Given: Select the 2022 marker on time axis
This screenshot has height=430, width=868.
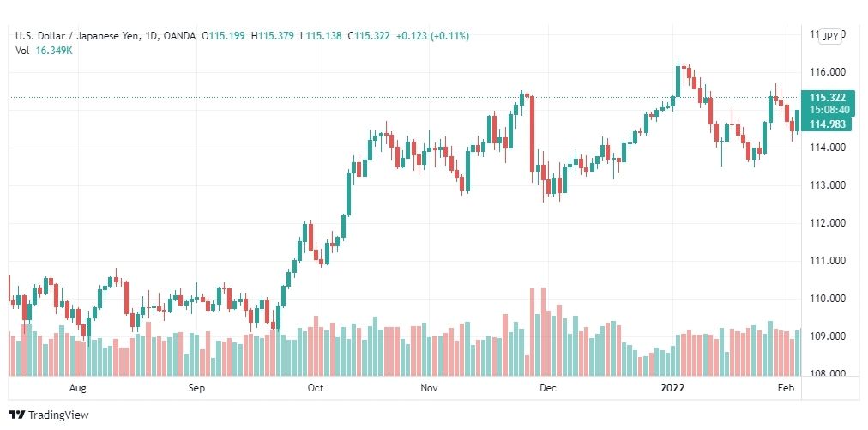Looking at the screenshot, I should coord(673,388).
